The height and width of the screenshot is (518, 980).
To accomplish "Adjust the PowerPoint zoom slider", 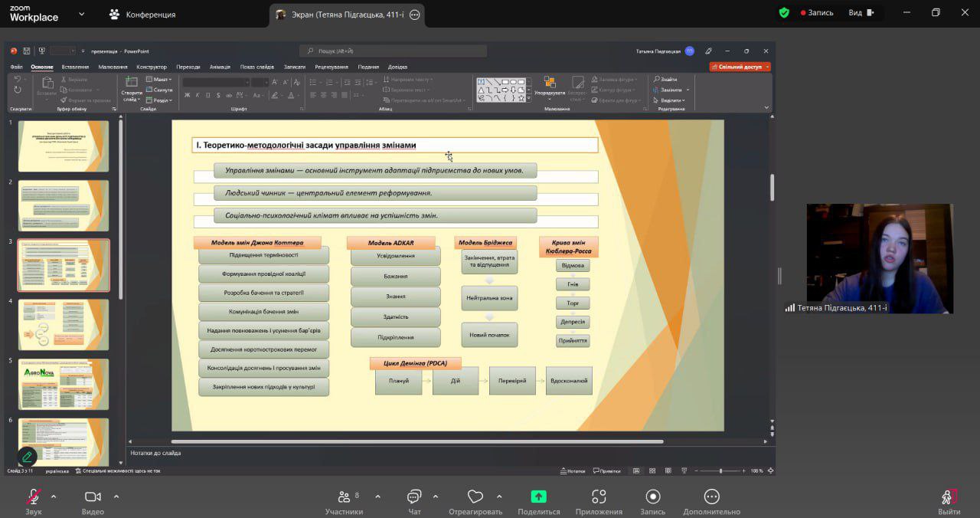I will coord(720,470).
